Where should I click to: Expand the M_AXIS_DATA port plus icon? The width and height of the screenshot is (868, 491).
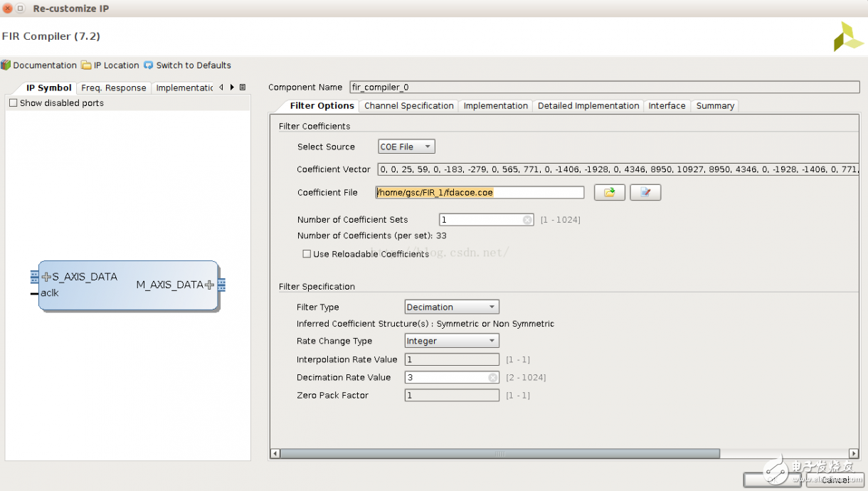click(209, 285)
